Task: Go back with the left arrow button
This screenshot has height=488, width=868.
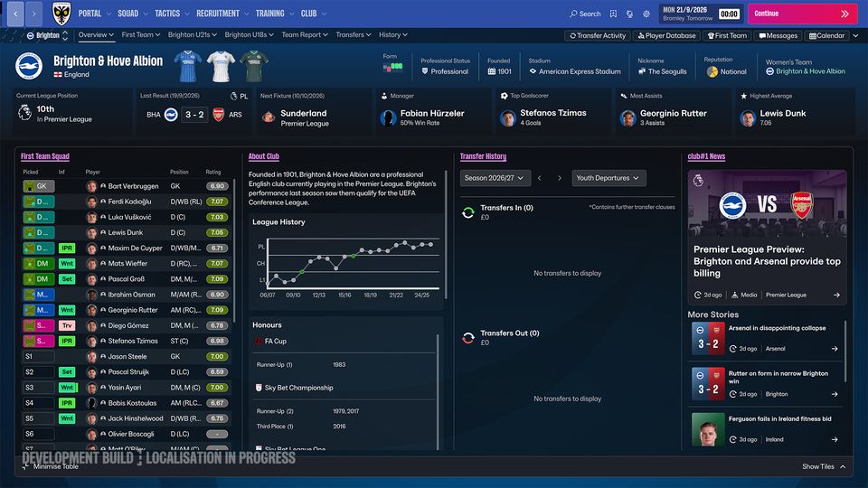Action: [x=15, y=14]
